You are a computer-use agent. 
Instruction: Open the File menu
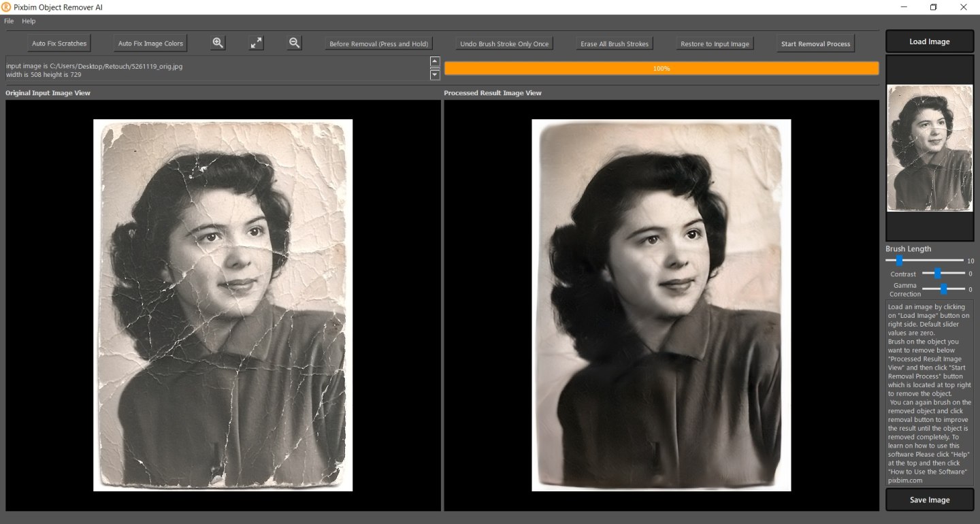pos(8,21)
